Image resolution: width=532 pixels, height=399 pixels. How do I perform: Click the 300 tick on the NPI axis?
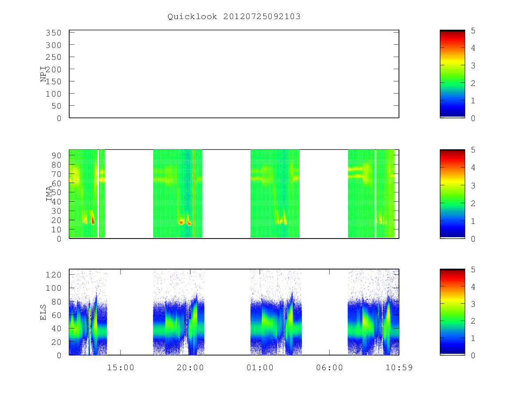click(x=54, y=45)
